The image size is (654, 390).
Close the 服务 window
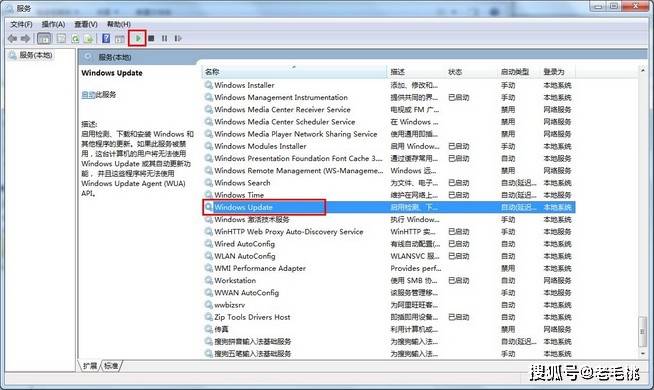[636, 6]
